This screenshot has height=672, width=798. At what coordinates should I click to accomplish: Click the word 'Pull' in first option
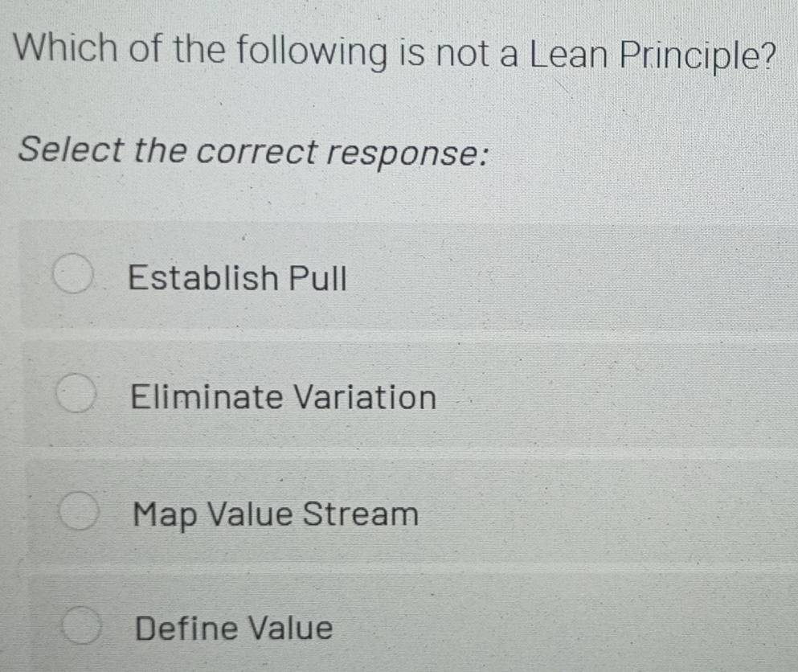318,279
